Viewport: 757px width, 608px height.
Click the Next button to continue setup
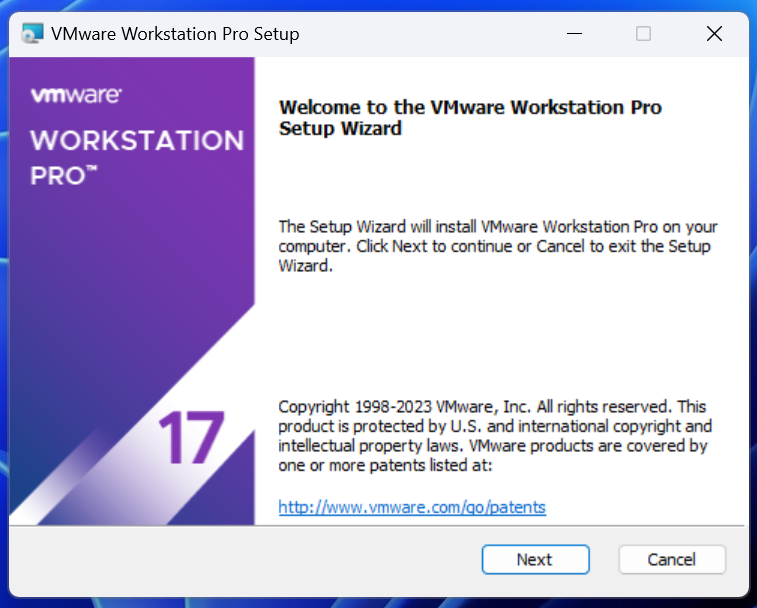click(535, 559)
